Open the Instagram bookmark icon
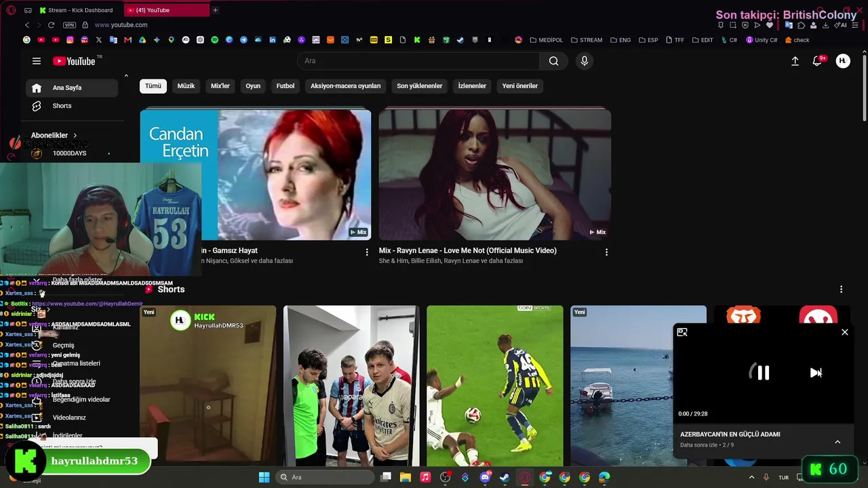 point(70,40)
